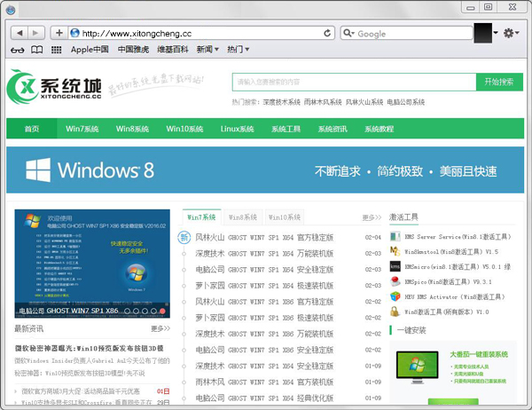Click the site globe icon in address bar
This screenshot has height=410, width=532.
pos(75,33)
